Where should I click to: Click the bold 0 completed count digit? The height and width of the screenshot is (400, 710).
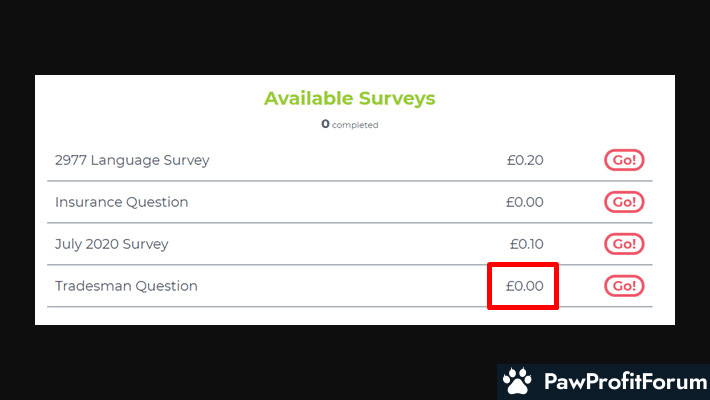[325, 124]
